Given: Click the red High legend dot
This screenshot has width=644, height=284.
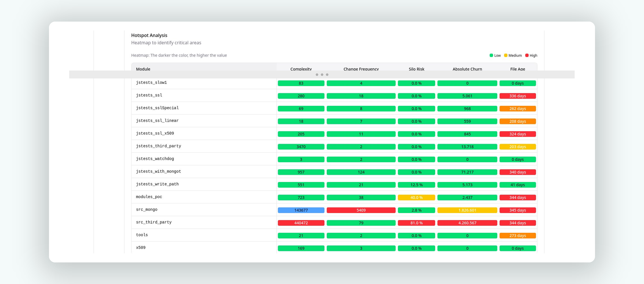Looking at the screenshot, I should click(527, 55).
